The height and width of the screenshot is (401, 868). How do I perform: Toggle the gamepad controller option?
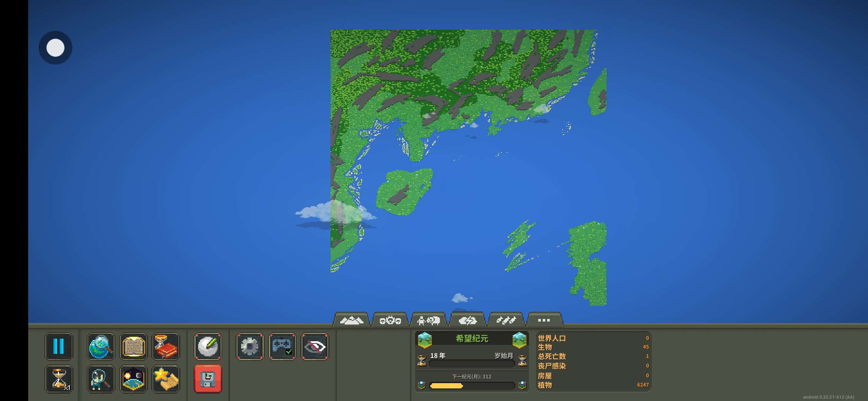[x=282, y=346]
